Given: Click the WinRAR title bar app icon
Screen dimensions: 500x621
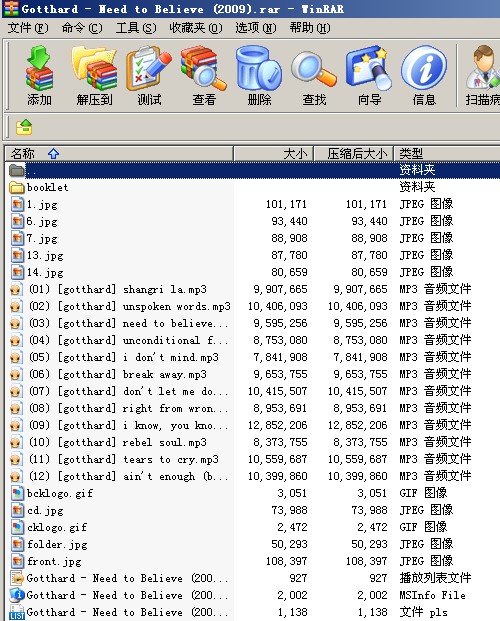Looking at the screenshot, I should tap(10, 9).
